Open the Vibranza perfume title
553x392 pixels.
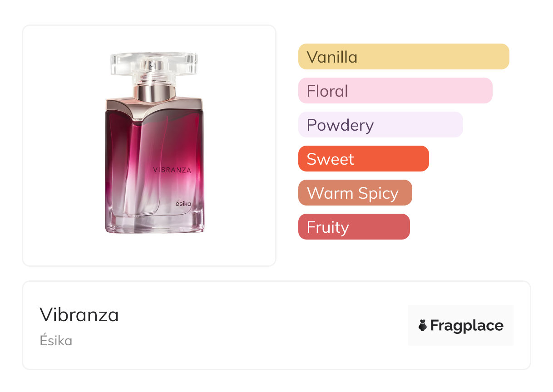79,314
